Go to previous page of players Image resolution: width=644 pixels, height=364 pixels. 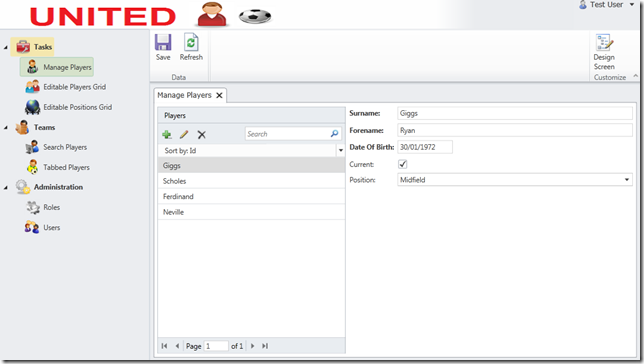pos(177,346)
